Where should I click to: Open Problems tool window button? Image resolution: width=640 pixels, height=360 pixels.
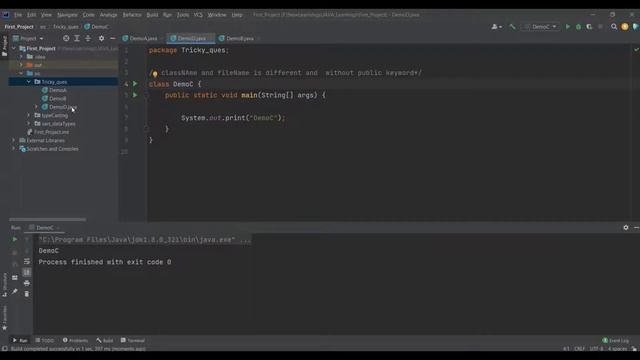pyautogui.click(x=76, y=340)
